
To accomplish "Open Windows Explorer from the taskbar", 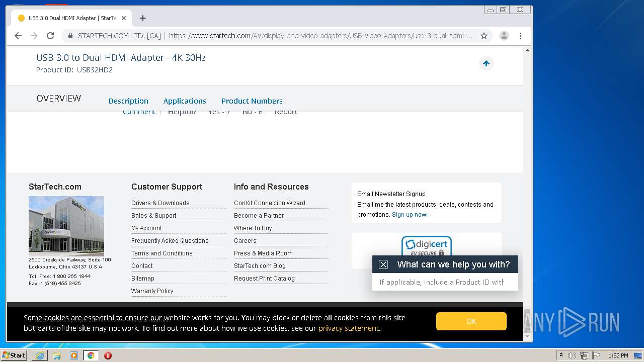I will [x=57, y=355].
